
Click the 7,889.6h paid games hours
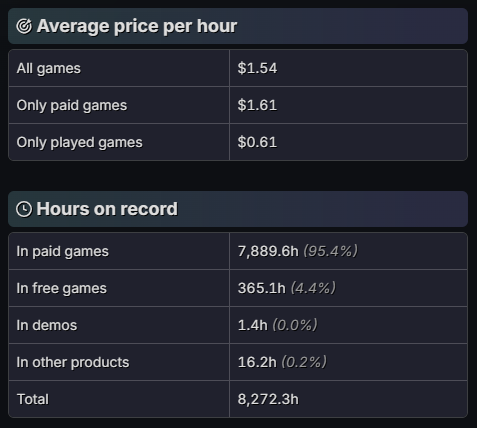[268, 251]
